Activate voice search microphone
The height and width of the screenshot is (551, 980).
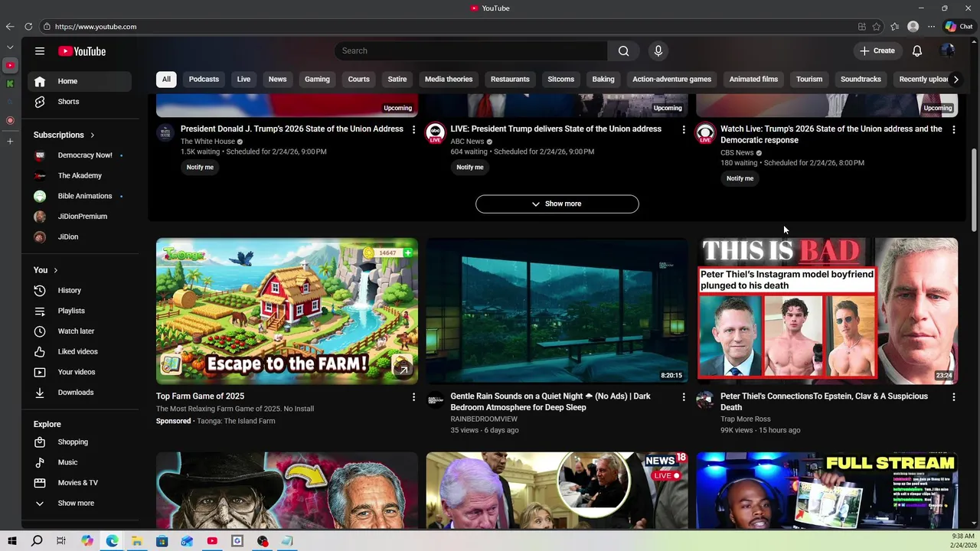[658, 51]
